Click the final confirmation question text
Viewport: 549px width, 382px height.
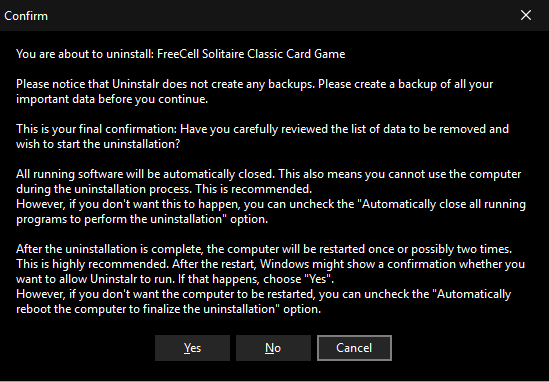(262, 136)
